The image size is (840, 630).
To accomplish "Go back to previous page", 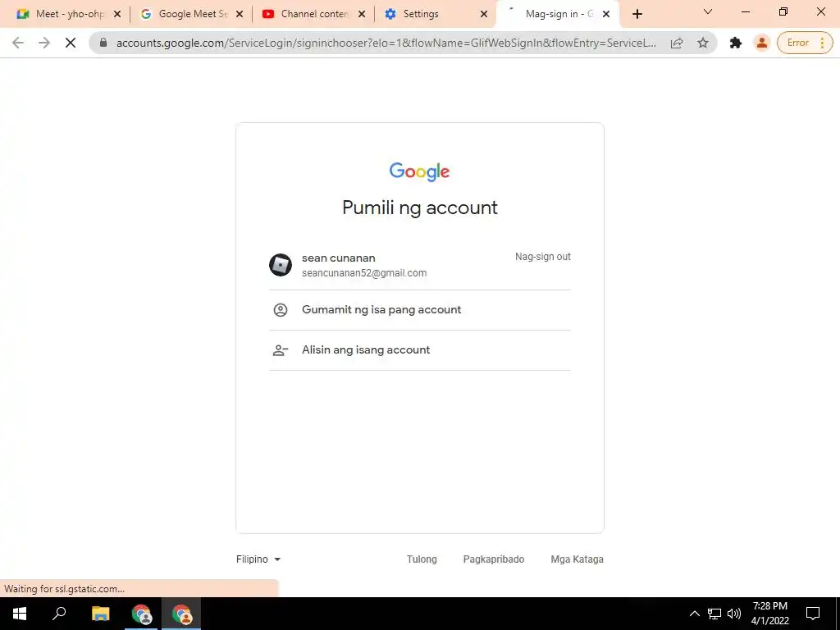I will (x=18, y=43).
